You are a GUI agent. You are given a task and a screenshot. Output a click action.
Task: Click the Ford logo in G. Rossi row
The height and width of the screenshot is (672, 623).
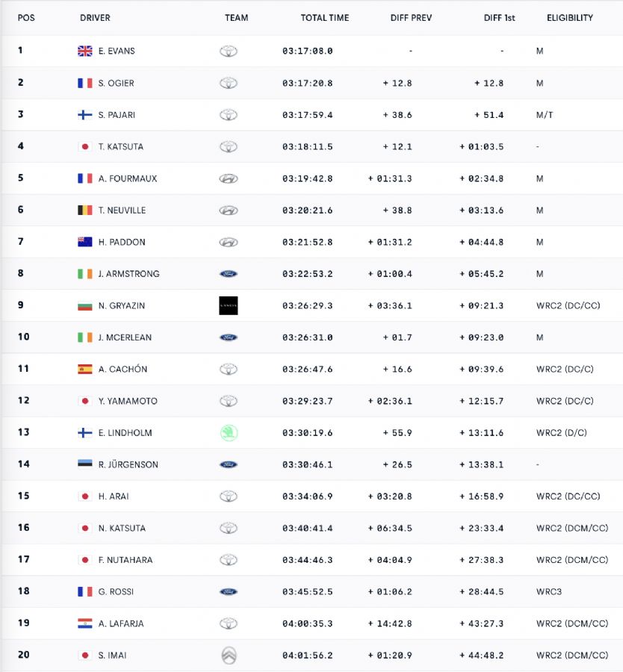coord(229,592)
